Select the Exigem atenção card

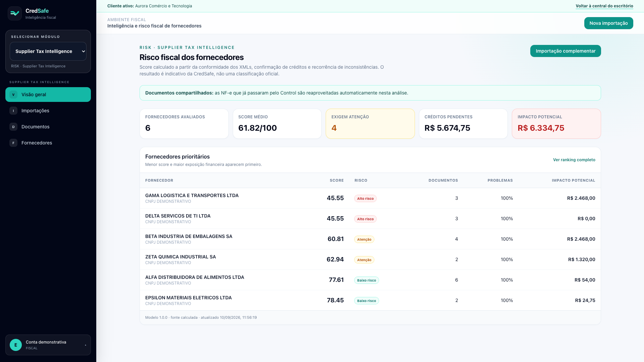[x=370, y=124]
